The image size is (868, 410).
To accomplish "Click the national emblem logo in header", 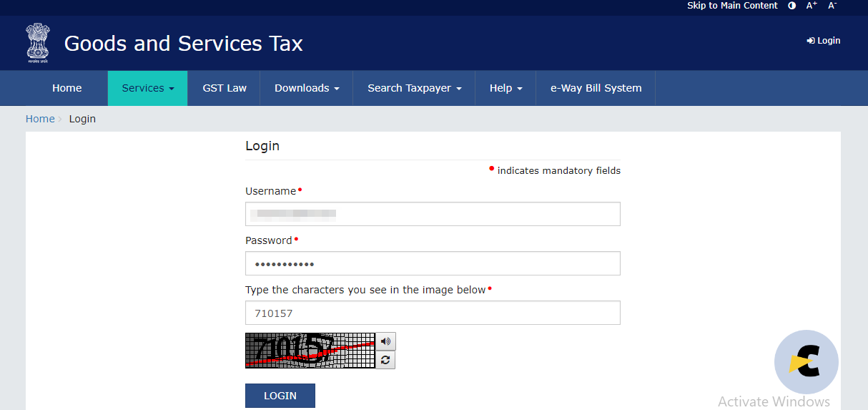I will pos(38,43).
